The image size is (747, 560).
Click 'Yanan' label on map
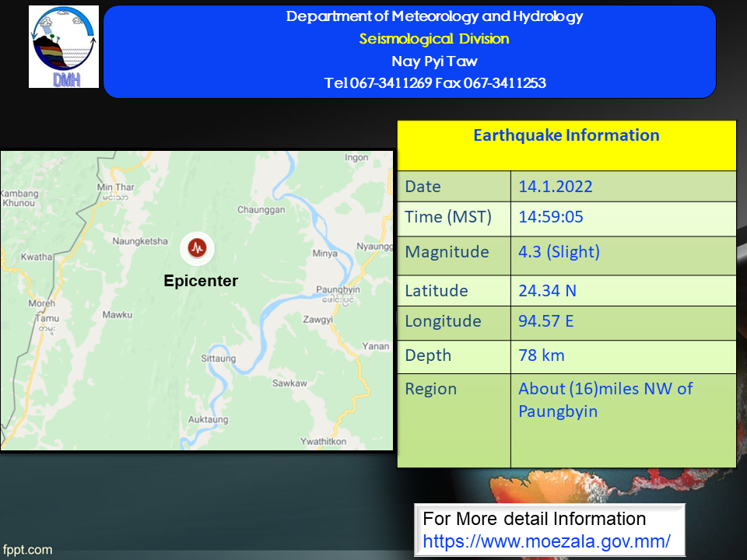(x=375, y=346)
